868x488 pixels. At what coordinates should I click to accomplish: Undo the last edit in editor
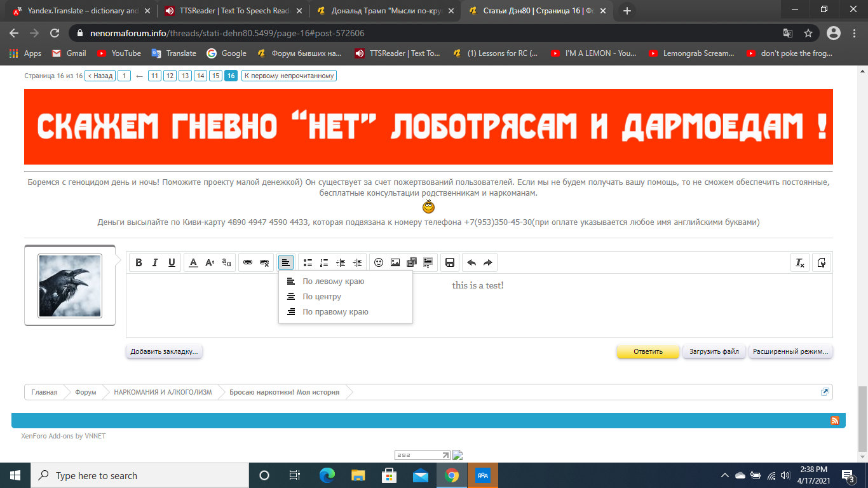[471, 262]
